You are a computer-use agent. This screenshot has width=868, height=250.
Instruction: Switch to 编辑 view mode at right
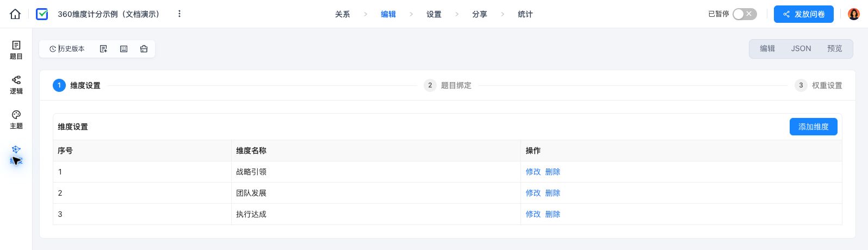click(767, 48)
